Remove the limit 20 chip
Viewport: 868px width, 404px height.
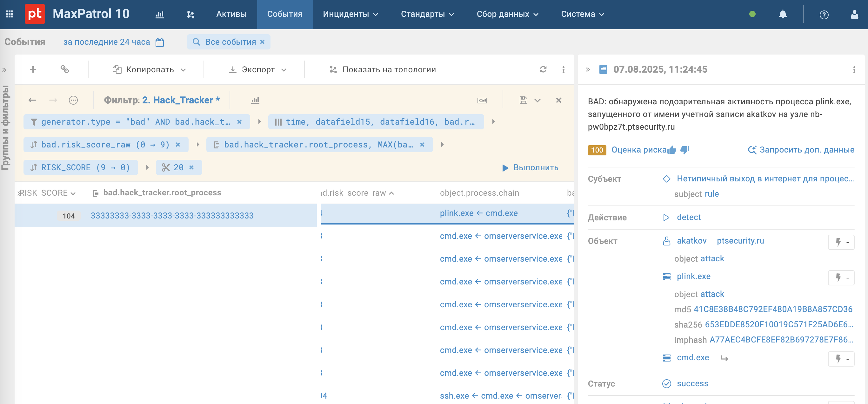click(191, 168)
